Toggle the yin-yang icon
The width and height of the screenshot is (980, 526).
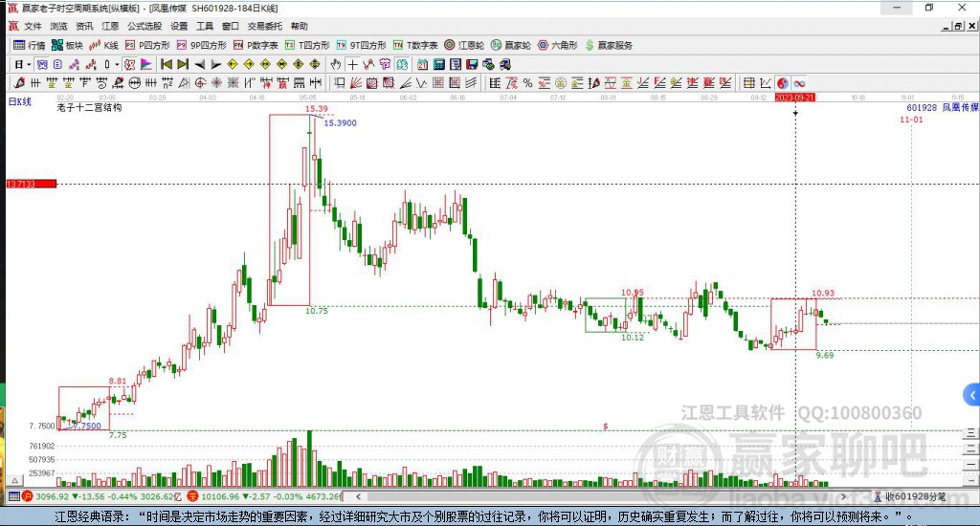tap(783, 83)
